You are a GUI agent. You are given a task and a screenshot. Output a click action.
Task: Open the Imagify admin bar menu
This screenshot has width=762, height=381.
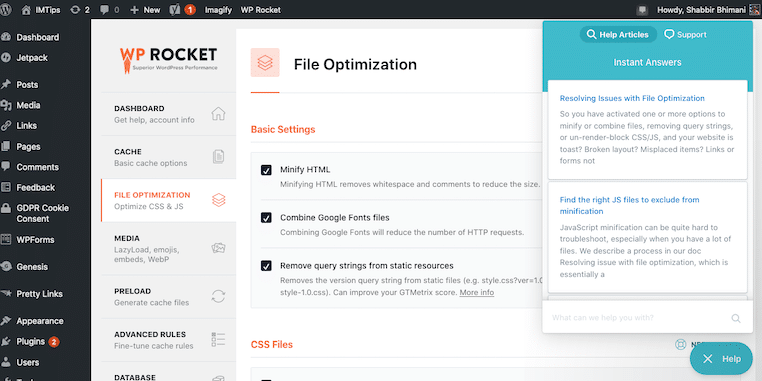(x=218, y=10)
